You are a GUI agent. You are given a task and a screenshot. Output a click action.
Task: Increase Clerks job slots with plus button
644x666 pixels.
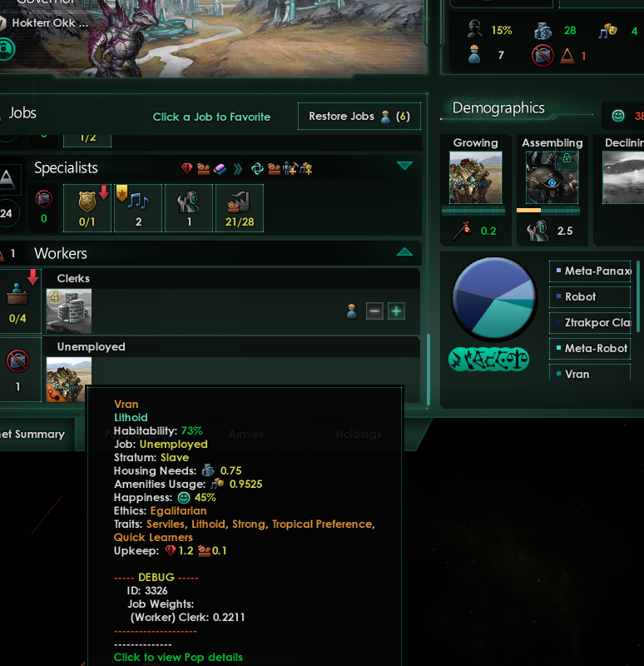(396, 311)
